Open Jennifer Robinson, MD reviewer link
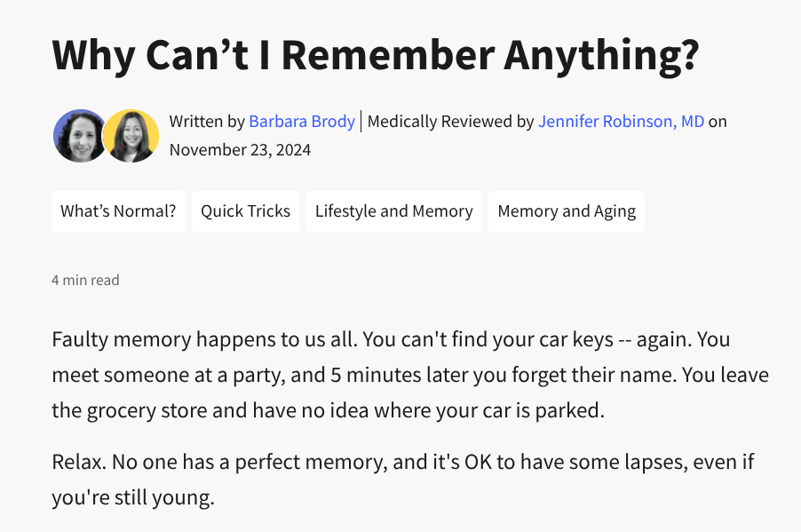Viewport: 801px width, 532px height. point(621,121)
